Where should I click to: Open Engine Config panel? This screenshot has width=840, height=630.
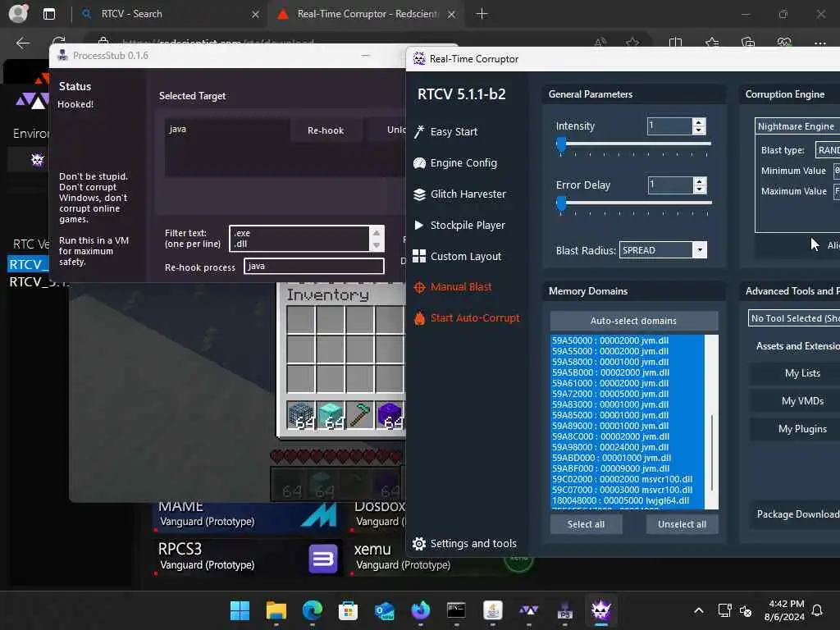click(455, 163)
